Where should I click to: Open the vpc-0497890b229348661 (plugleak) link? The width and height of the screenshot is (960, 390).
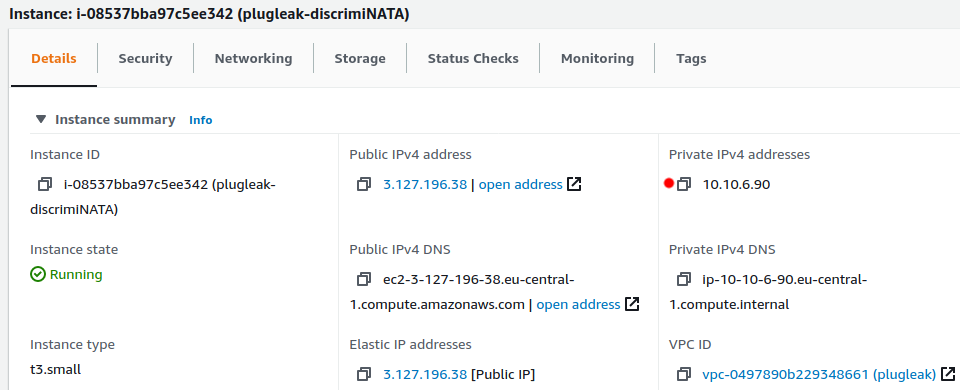pos(819,374)
